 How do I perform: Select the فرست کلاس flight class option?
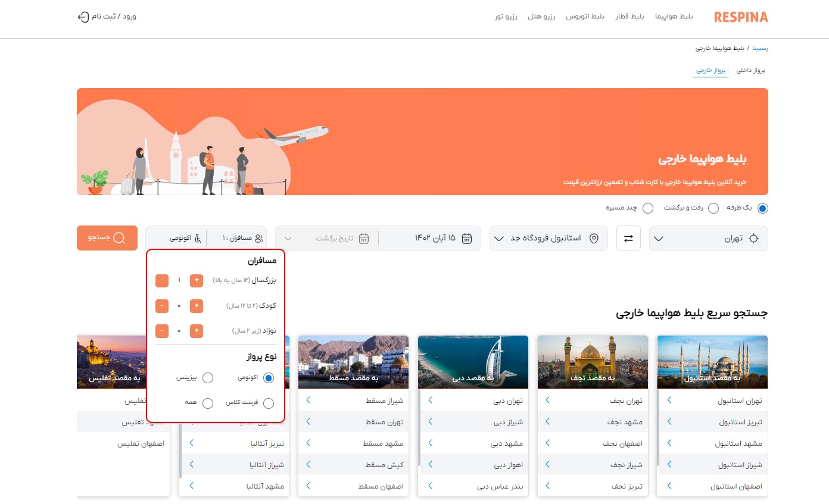(269, 403)
